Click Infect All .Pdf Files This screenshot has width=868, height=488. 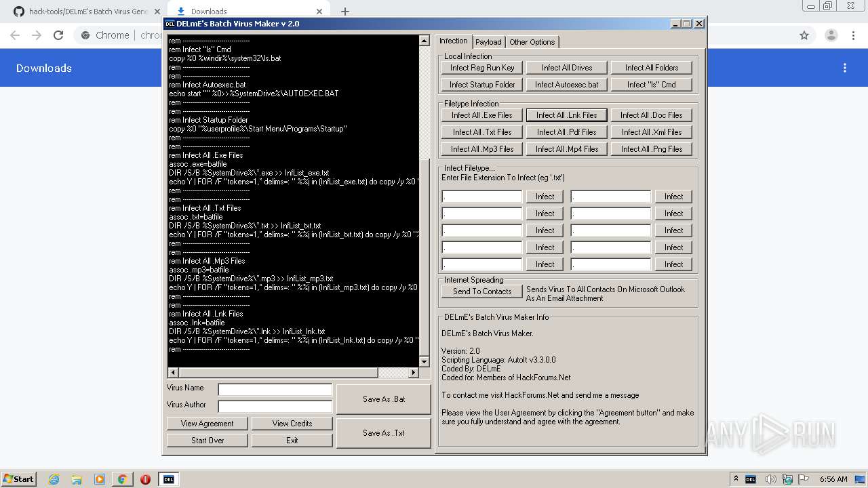tap(567, 132)
